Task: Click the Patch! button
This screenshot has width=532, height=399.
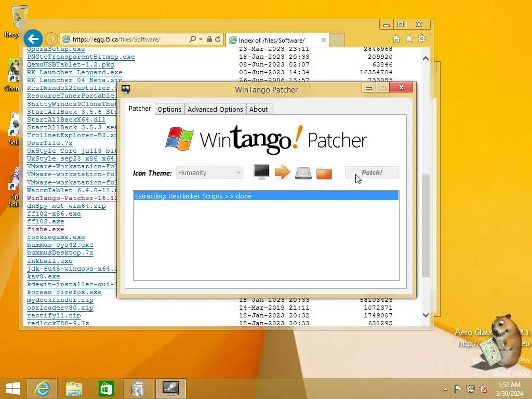Action: (x=372, y=172)
